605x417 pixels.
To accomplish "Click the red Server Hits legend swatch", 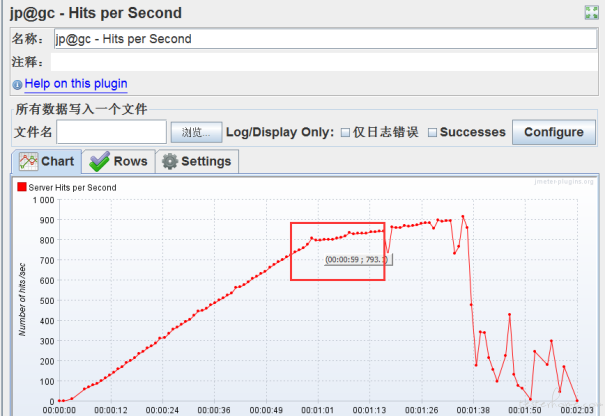I will coord(21,187).
